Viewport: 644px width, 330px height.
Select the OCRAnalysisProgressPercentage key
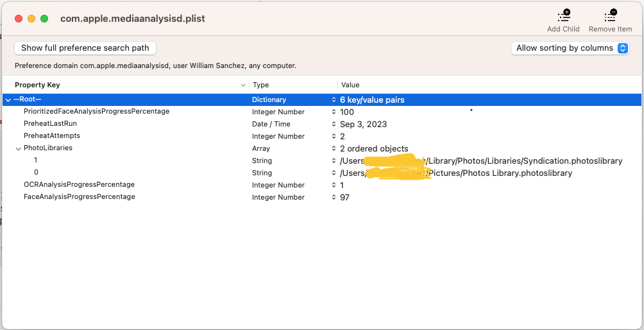click(x=79, y=185)
